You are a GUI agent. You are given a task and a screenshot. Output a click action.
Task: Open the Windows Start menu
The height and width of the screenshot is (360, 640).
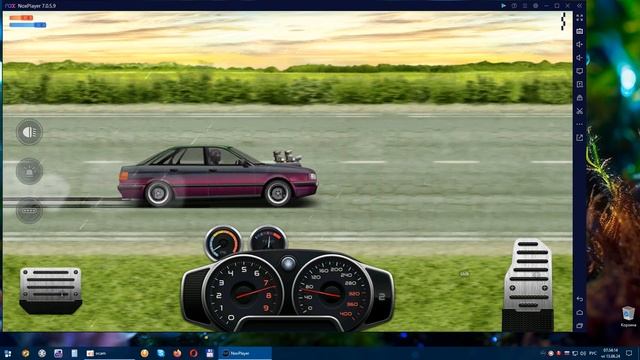click(8, 353)
